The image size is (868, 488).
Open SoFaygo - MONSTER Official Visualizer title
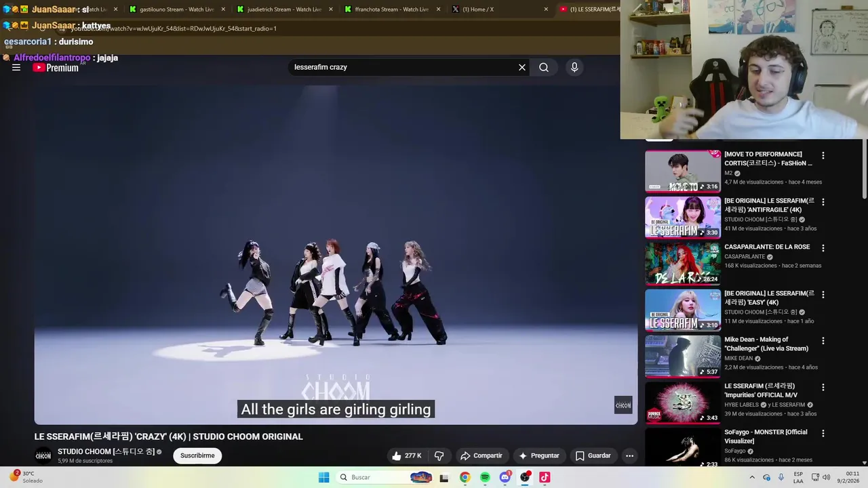click(x=766, y=436)
